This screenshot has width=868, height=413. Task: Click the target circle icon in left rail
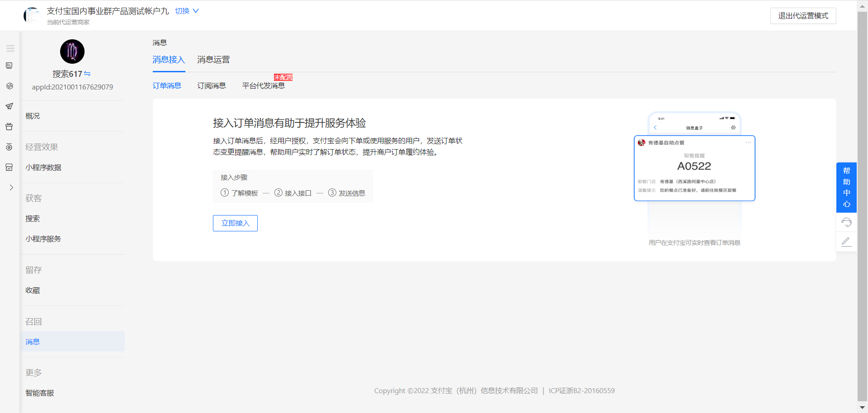[x=9, y=147]
